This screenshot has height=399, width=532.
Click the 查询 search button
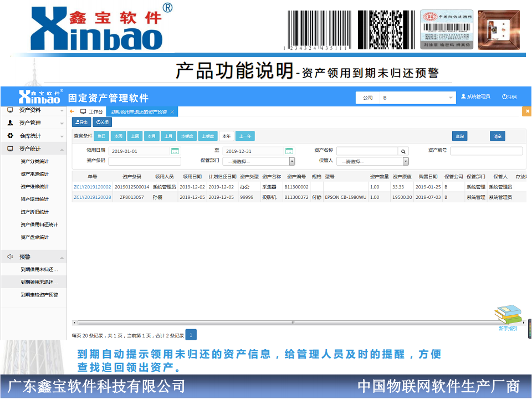[x=460, y=136]
